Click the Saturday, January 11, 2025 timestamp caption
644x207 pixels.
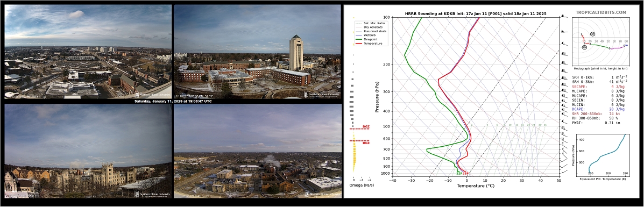point(173,101)
